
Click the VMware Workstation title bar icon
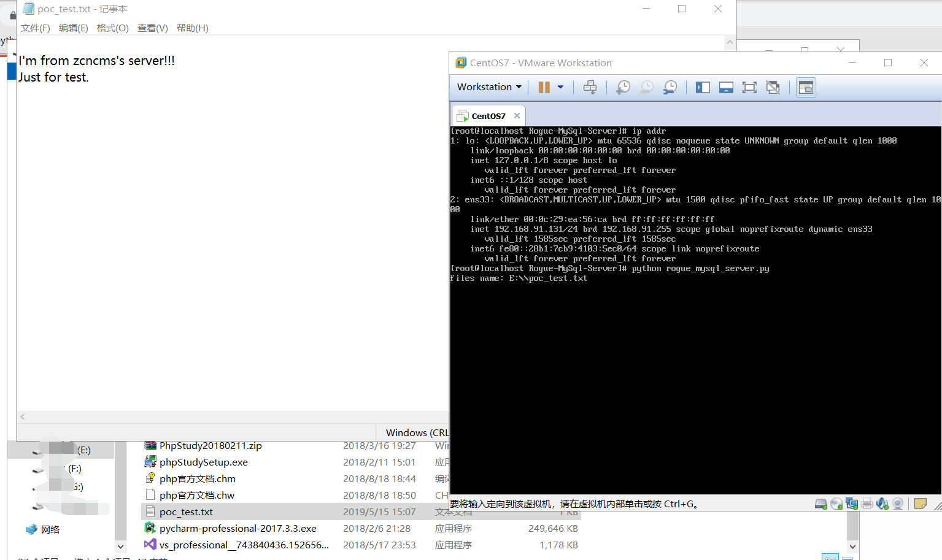tap(461, 63)
